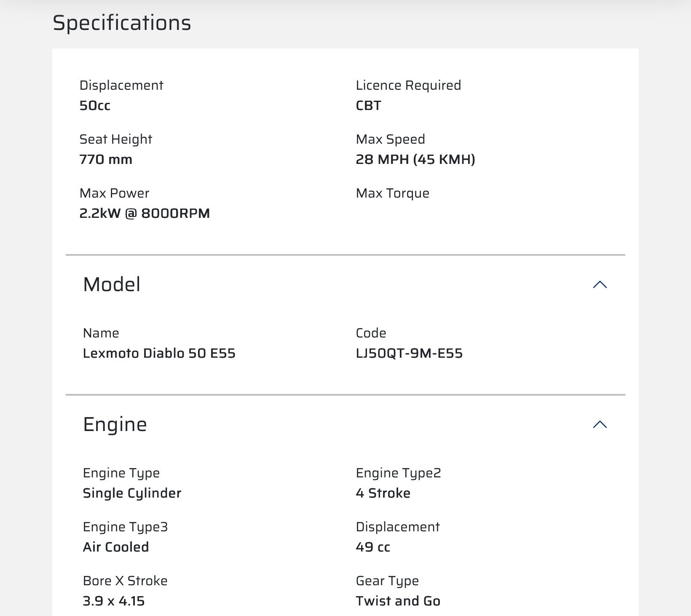The height and width of the screenshot is (616, 691).
Task: Collapse the Model section chevron
Action: tap(600, 285)
